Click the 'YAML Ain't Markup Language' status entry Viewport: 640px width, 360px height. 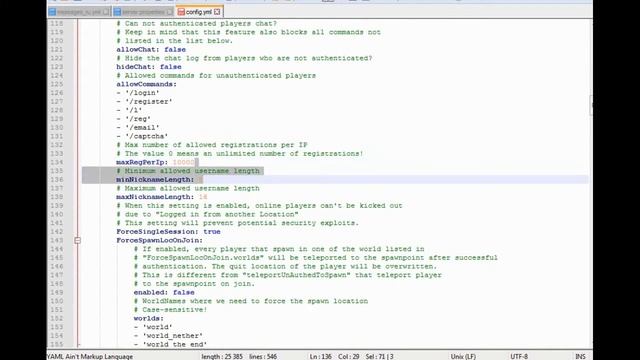point(90,356)
